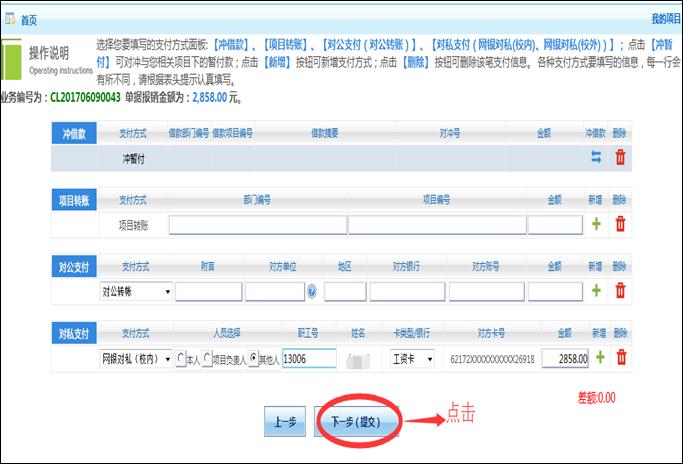Click the 对公支付 地区 input field
This screenshot has width=683, height=464.
pos(345,291)
